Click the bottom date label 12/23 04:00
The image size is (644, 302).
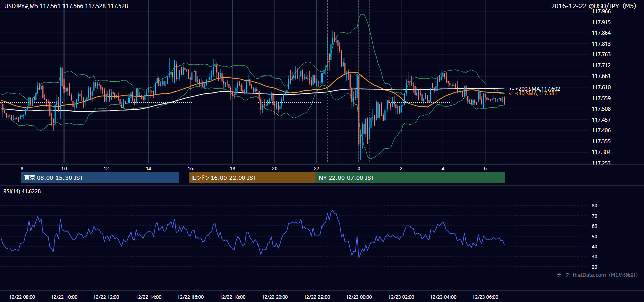443,297
